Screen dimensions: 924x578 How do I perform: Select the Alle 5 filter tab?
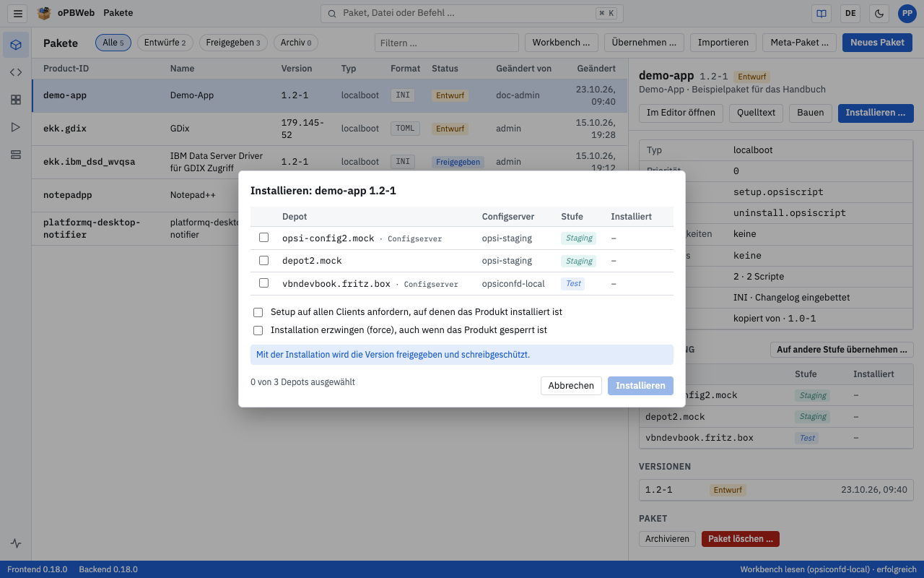click(113, 43)
